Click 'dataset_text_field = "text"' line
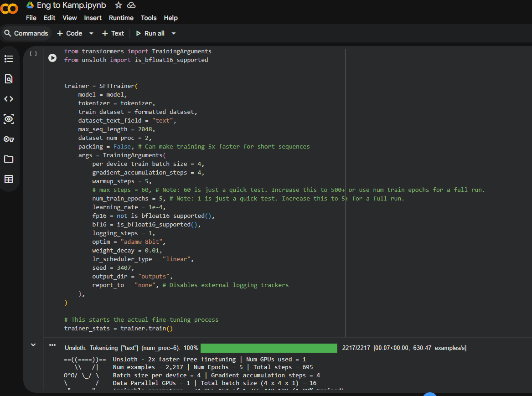 tap(127, 121)
